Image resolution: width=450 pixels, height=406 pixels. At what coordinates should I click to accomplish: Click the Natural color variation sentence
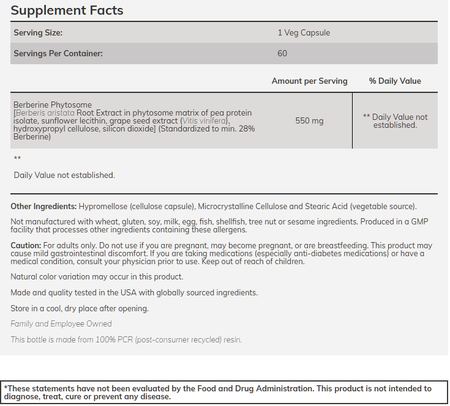point(97,277)
